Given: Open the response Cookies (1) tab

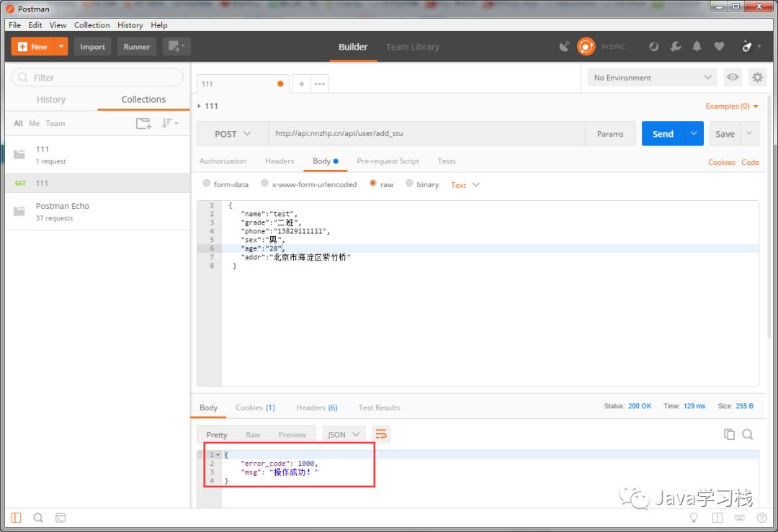Looking at the screenshot, I should 255,407.
